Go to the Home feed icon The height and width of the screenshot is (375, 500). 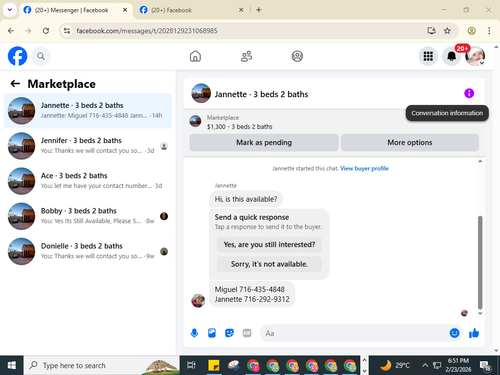tap(195, 56)
